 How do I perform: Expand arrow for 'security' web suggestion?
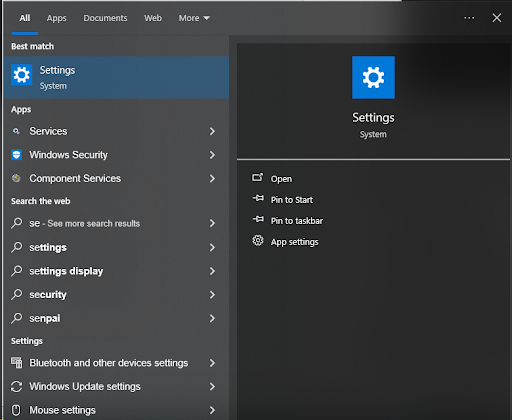tap(212, 295)
